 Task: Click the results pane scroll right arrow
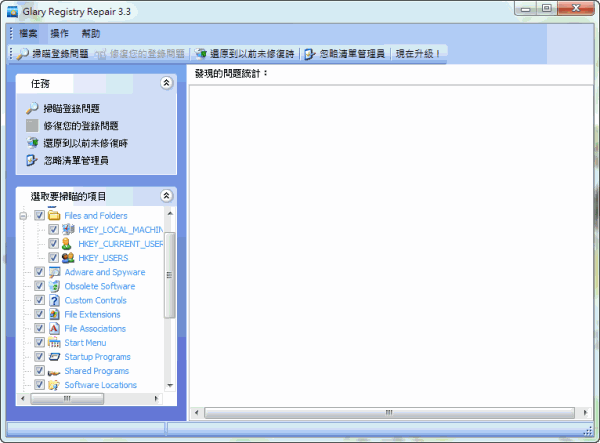[585, 412]
